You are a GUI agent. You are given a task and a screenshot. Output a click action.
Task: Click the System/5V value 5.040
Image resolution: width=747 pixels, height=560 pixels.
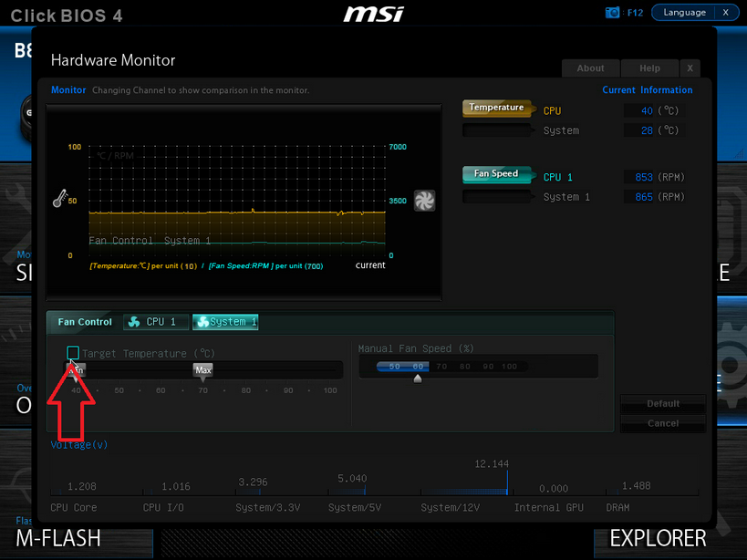coord(352,478)
